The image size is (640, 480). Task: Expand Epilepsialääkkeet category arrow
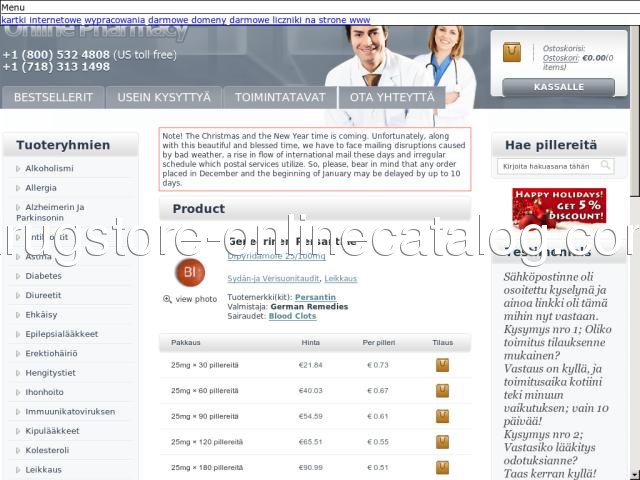pyautogui.click(x=18, y=334)
